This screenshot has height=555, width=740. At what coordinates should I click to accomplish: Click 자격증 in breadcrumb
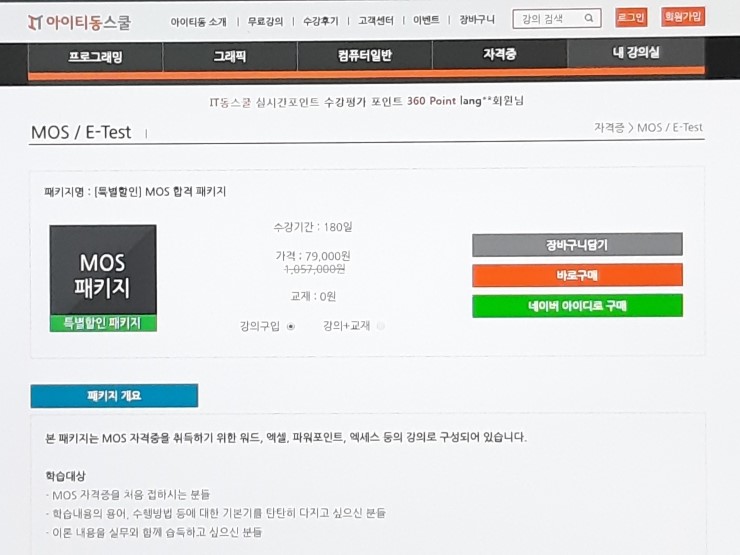tap(609, 127)
